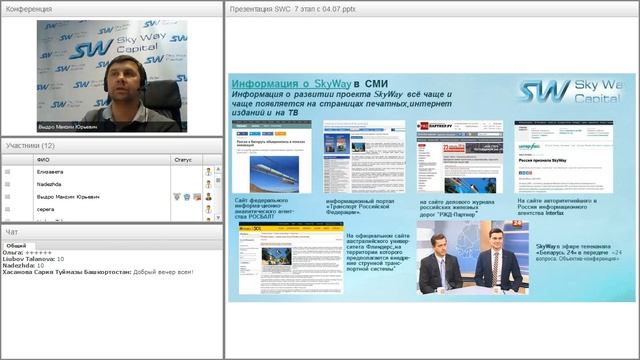Click the Беларусь 24 TV studio image

click(x=473, y=258)
